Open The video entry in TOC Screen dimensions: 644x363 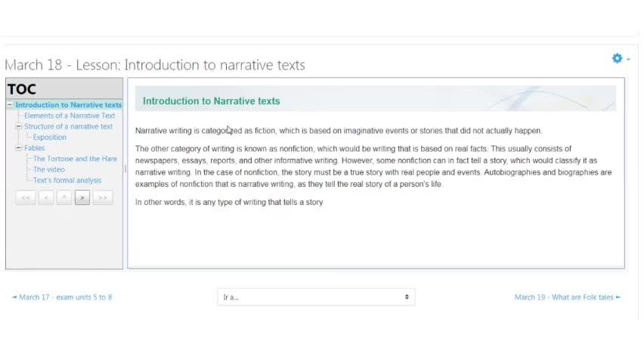click(x=49, y=169)
